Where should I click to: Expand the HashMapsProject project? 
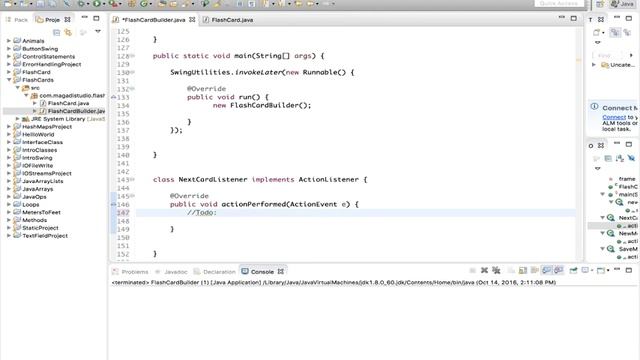(x=9, y=127)
